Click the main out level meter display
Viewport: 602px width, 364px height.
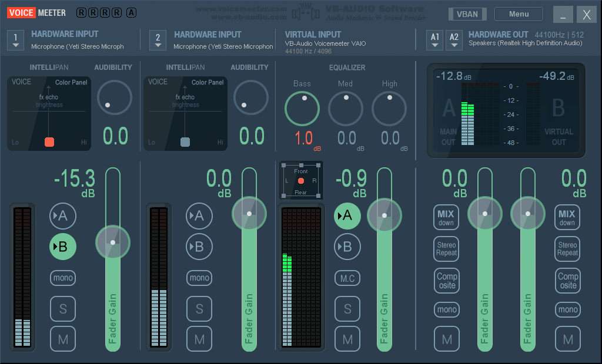[x=506, y=110]
